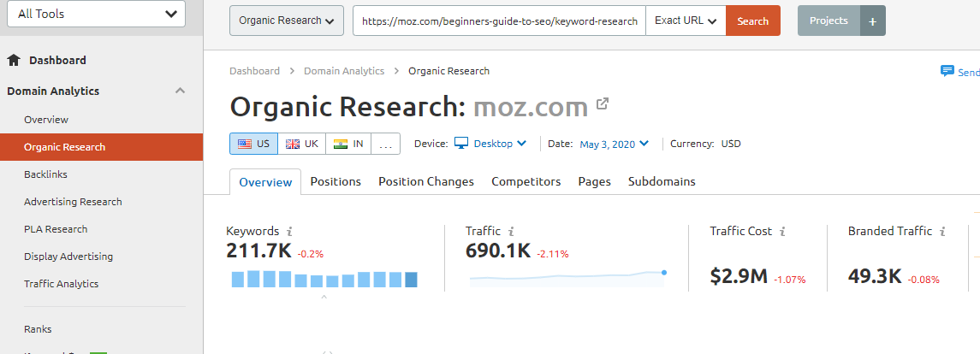Open PLA Research in the sidebar
This screenshot has width=980, height=354.
(56, 229)
